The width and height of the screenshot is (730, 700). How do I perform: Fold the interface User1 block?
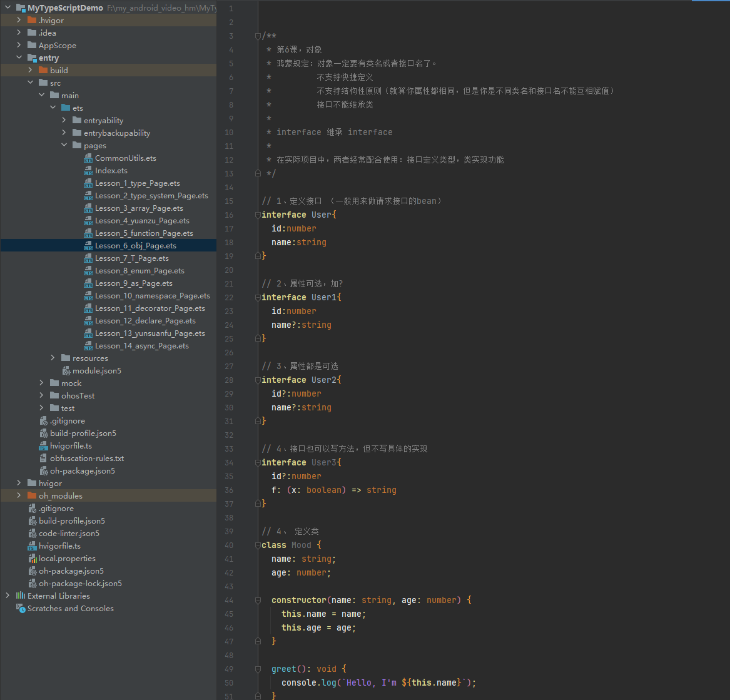pos(258,297)
